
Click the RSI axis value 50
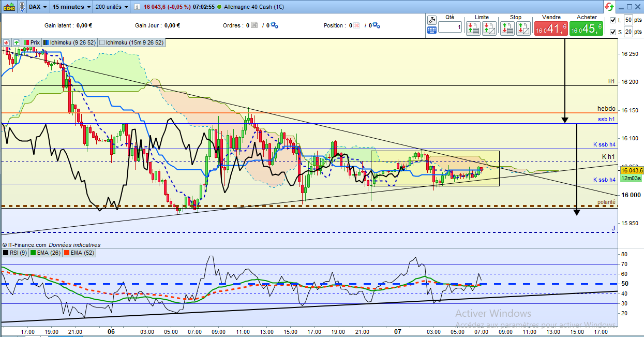[x=624, y=284]
